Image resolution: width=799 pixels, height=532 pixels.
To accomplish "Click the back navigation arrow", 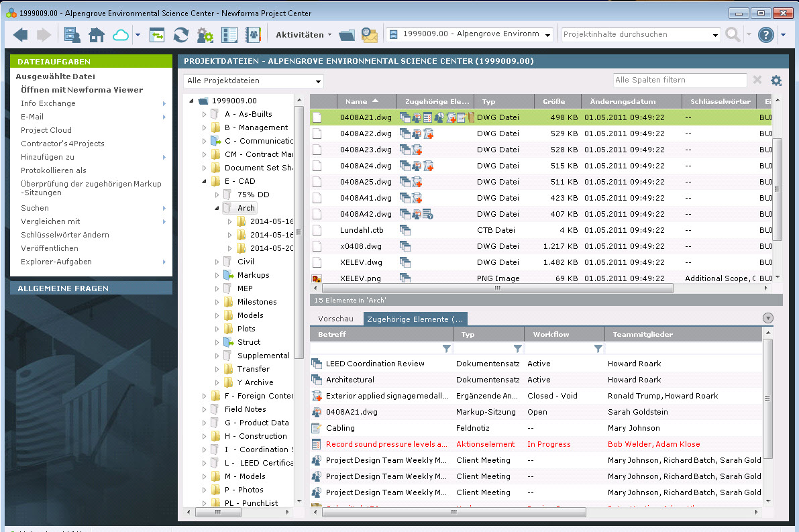I will point(20,35).
